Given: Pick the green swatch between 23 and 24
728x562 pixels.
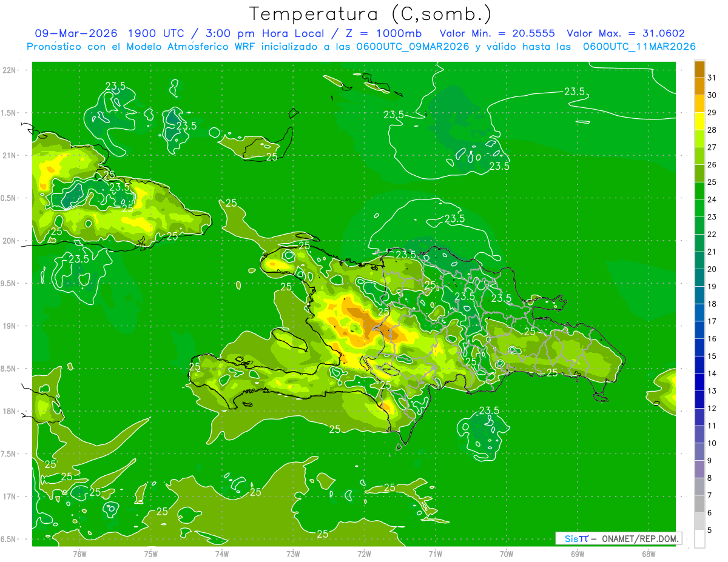Looking at the screenshot, I should [699, 208].
